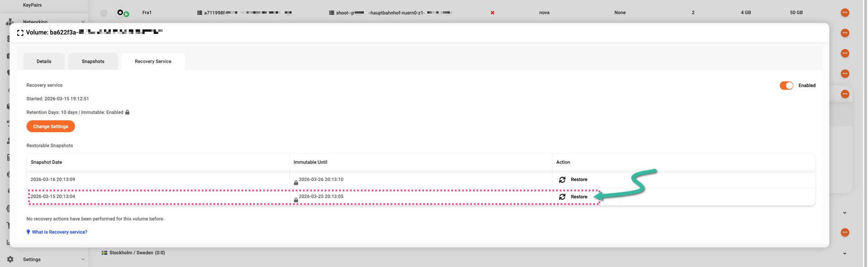Expand the Networking sidebar section
Image resolution: width=868 pixels, height=267 pixels.
pyautogui.click(x=83, y=22)
